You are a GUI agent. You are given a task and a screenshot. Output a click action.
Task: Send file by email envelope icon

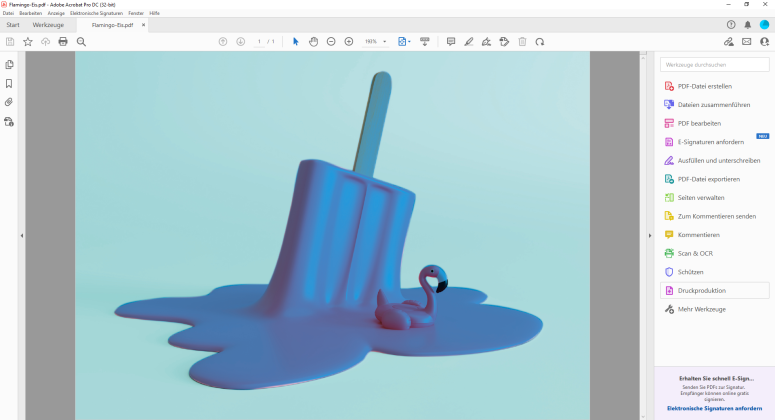tap(747, 42)
